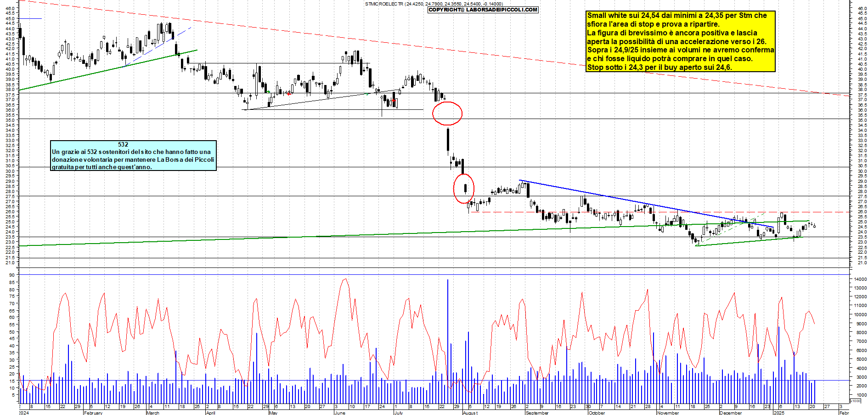
Task: Click the 'February' month label on time axis
Action: [x=93, y=413]
